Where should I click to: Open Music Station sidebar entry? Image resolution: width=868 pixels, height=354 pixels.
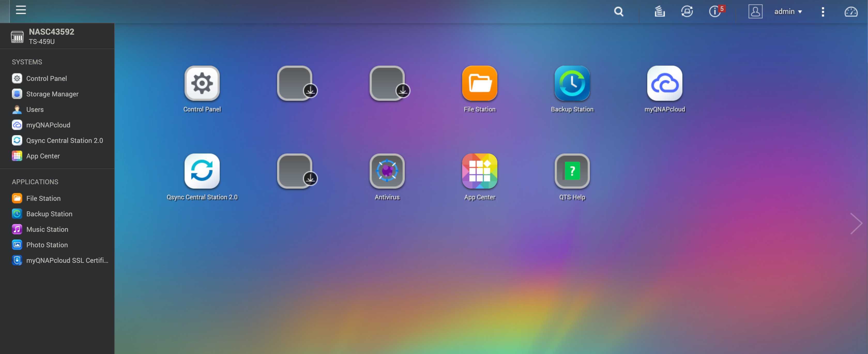tap(57, 229)
